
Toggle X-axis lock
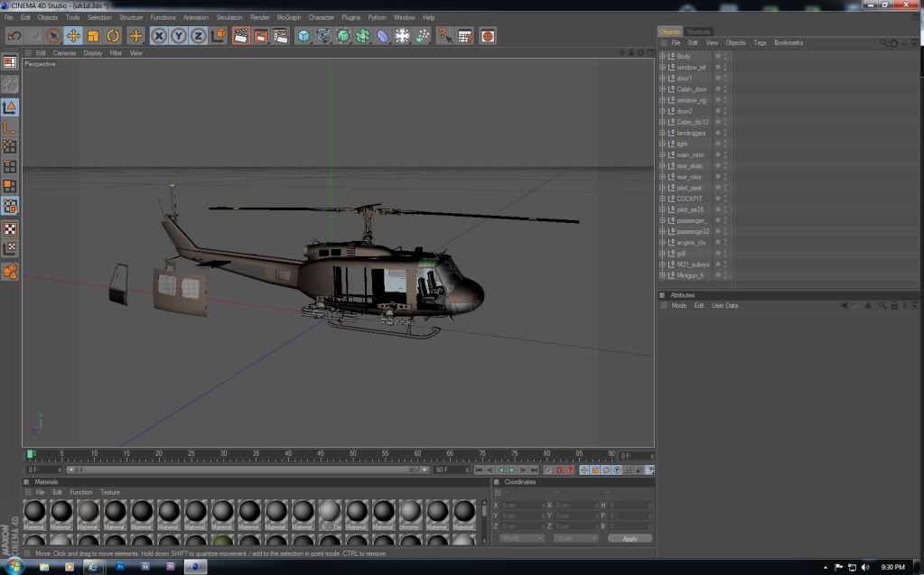click(159, 36)
